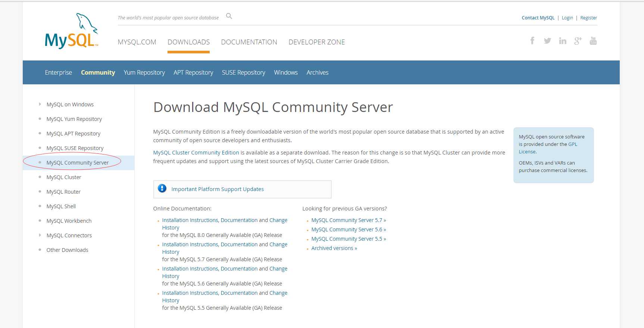Image resolution: width=644 pixels, height=328 pixels.
Task: Visit MySQL Facebook page icon
Action: tap(532, 41)
